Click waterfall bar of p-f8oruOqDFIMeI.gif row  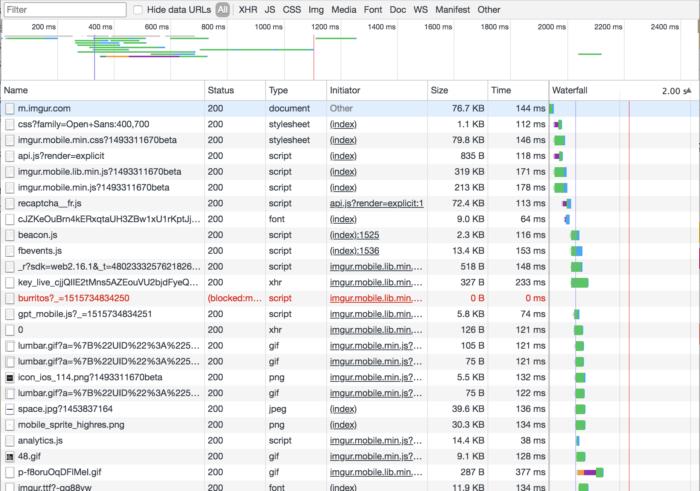(x=590, y=473)
